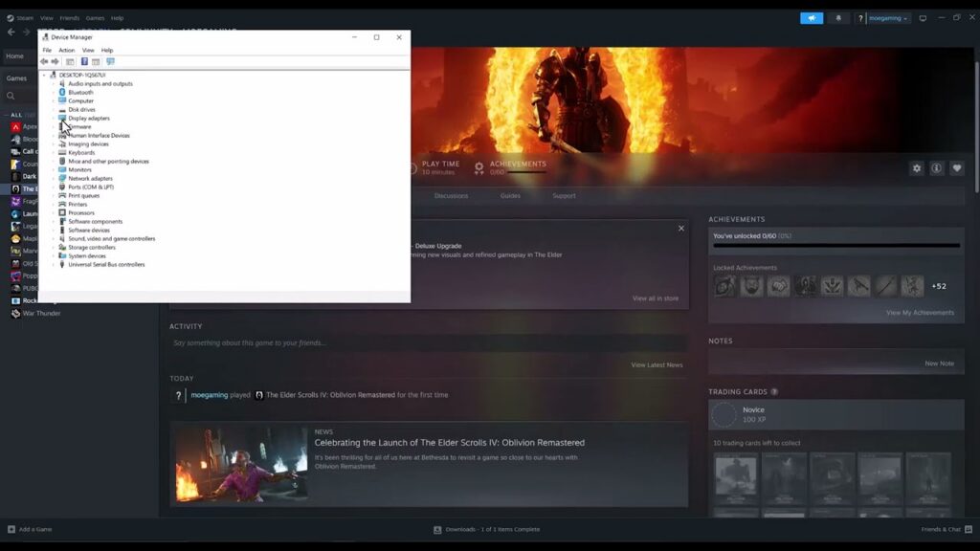This screenshot has width=980, height=551.
Task: Select the Computer tree item
Action: click(80, 101)
